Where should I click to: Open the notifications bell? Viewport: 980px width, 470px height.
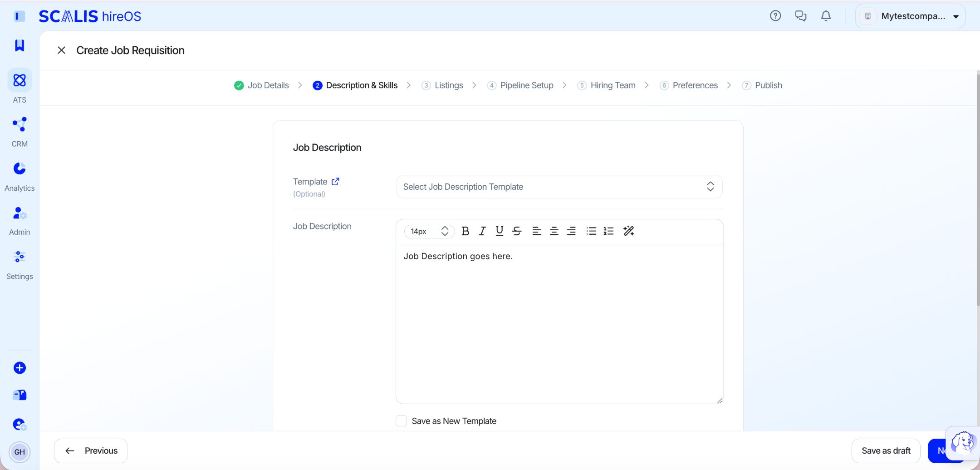coord(826,16)
